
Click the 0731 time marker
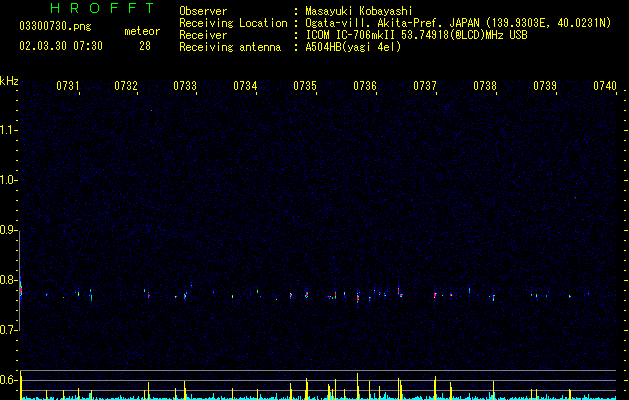(x=67, y=85)
